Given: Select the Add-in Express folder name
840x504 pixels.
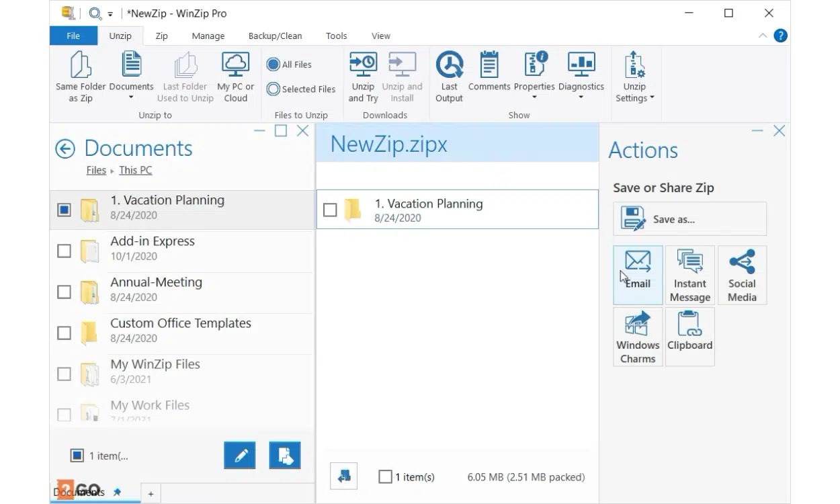Looking at the screenshot, I should [x=153, y=241].
